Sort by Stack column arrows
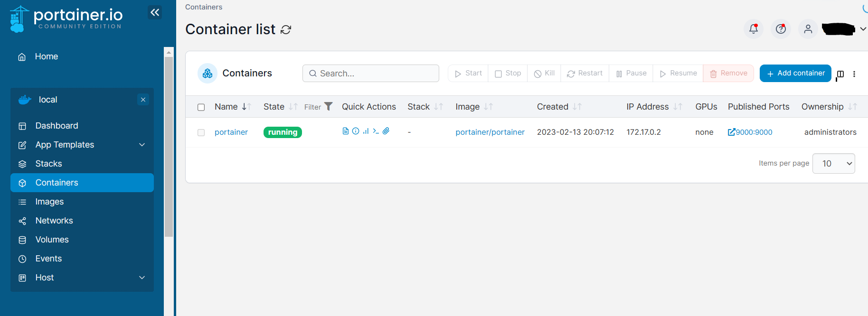This screenshot has width=868, height=316. click(x=439, y=107)
